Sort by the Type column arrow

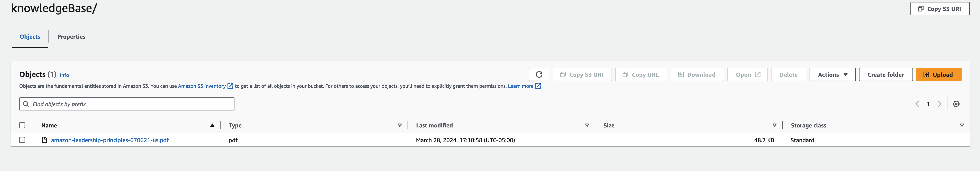click(399, 125)
